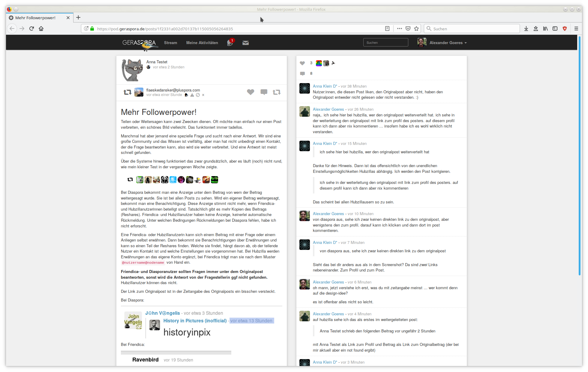This screenshot has width=588, height=372.
Task: Show the bookmarks menu toolbar icon
Action: point(536,28)
